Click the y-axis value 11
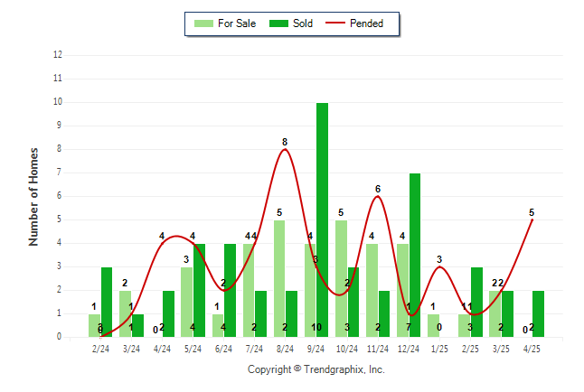The width and height of the screenshot is (584, 392). coord(58,79)
